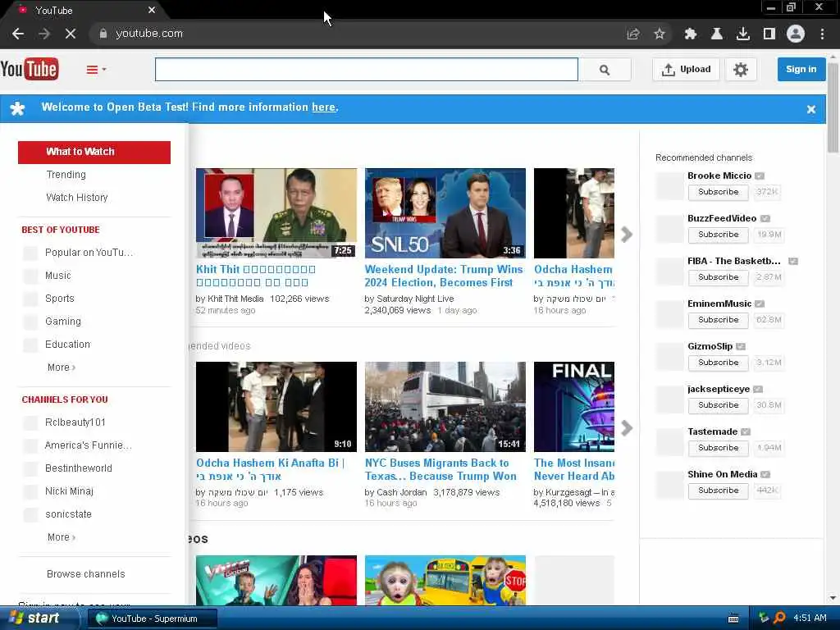The height and width of the screenshot is (630, 840).
Task: Open Watch History in sidebar
Action: pos(77,198)
